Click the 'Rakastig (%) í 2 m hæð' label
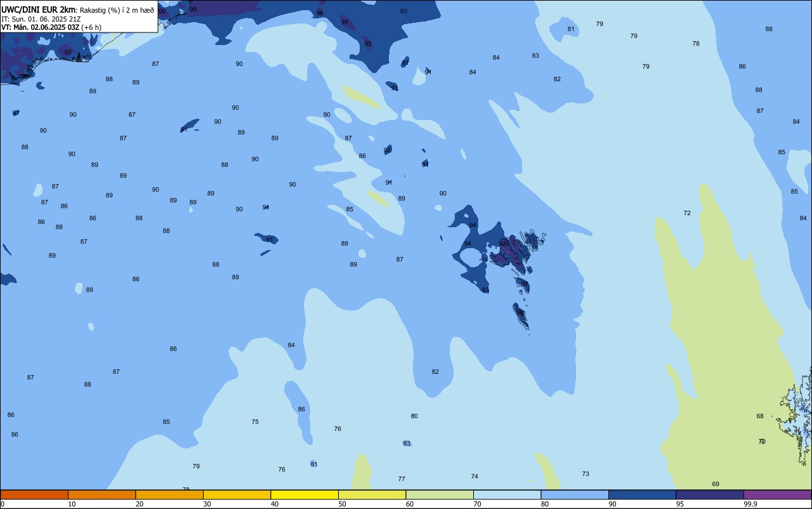The width and height of the screenshot is (812, 509). pos(117,10)
